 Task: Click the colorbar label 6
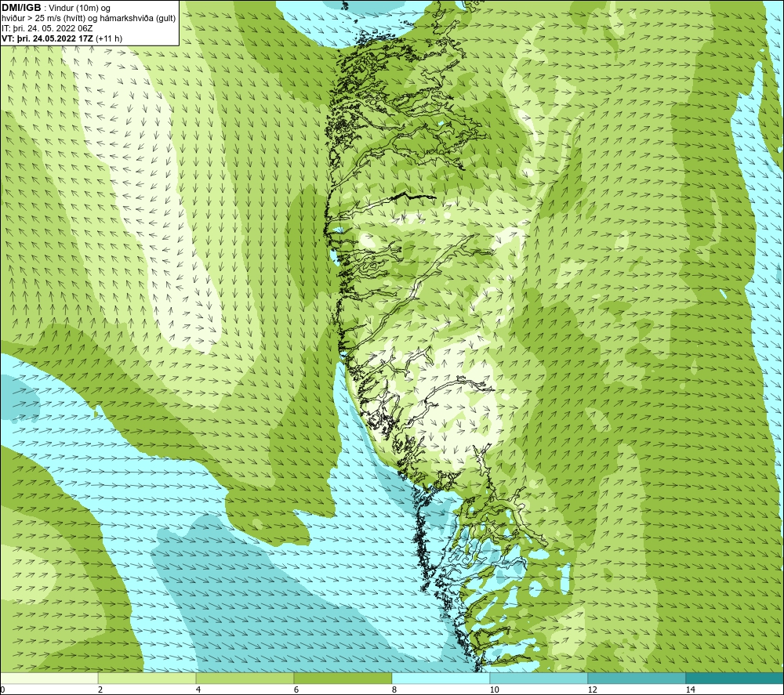(296, 690)
